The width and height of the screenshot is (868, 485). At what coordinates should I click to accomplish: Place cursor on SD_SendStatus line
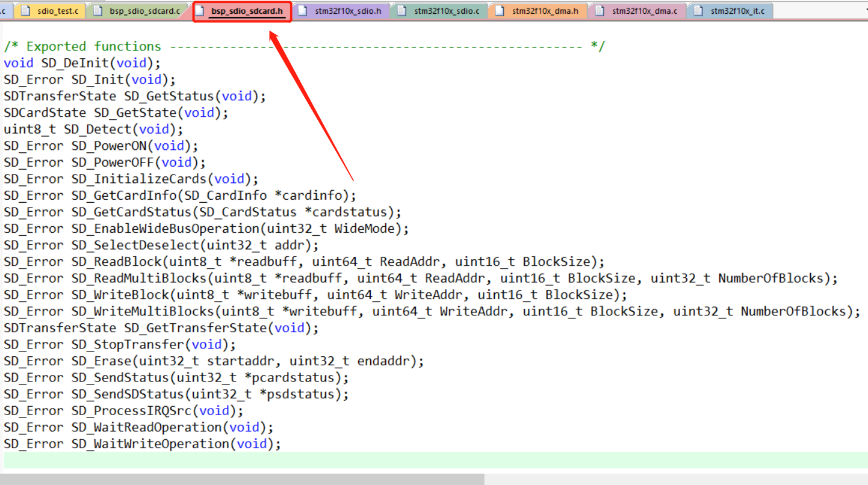176,377
